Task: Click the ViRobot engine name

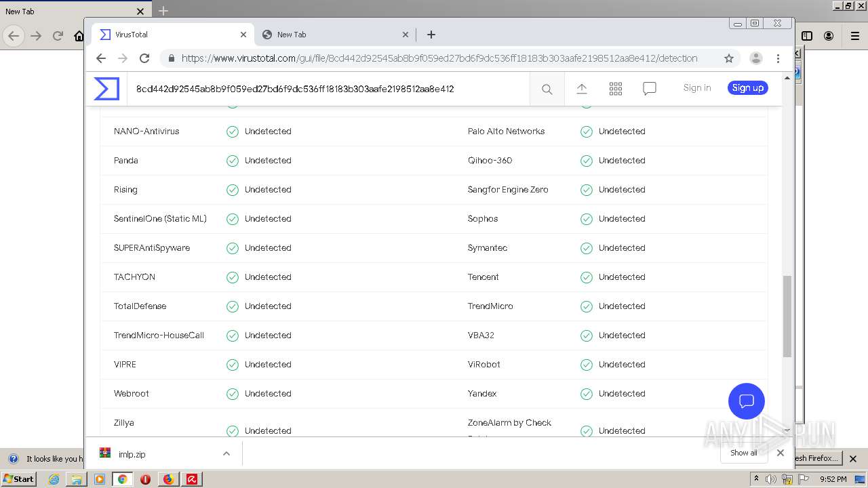Action: [x=484, y=365]
